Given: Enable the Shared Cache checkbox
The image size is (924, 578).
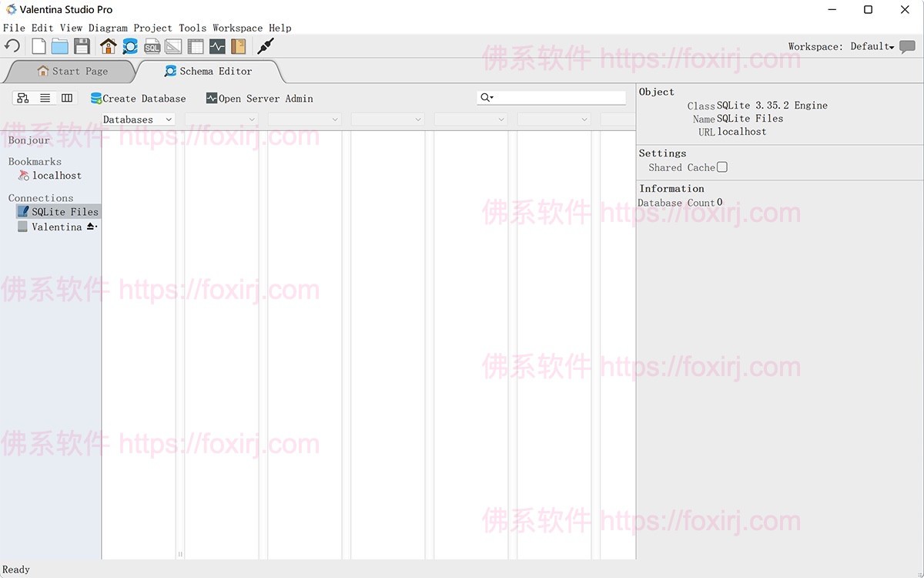Looking at the screenshot, I should tap(721, 167).
